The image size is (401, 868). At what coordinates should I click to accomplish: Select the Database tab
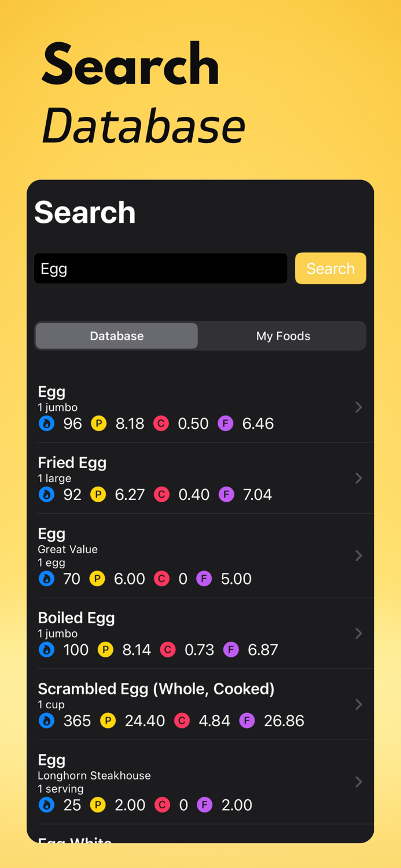coord(116,336)
